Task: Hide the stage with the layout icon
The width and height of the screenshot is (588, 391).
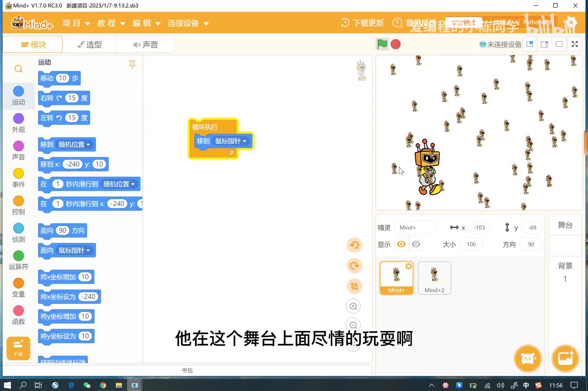Action: (x=559, y=44)
